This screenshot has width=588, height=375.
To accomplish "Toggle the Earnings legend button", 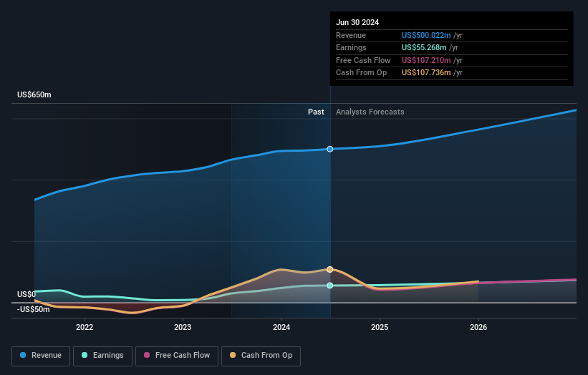I will 102,356.
